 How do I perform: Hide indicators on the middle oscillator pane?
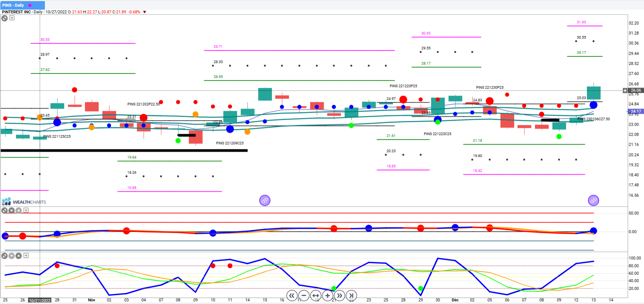(4, 210)
